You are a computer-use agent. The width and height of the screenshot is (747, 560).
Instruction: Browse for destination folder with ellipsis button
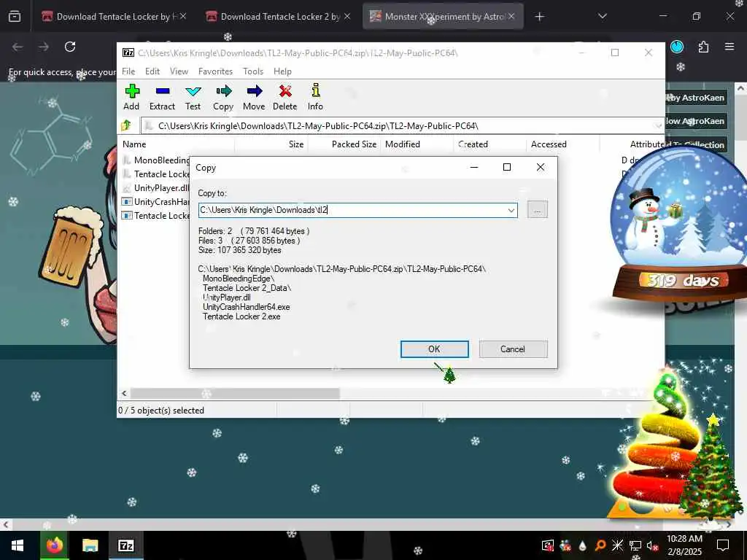[538, 210]
